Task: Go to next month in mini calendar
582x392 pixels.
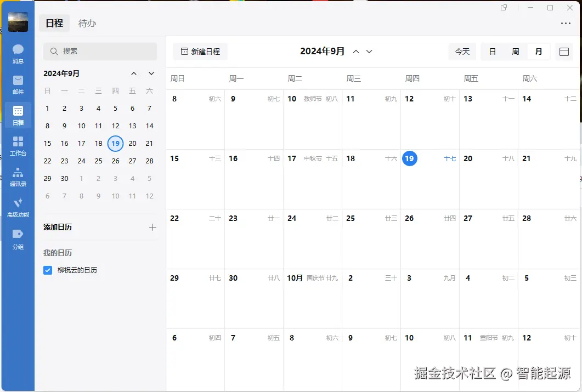Action: coord(151,73)
